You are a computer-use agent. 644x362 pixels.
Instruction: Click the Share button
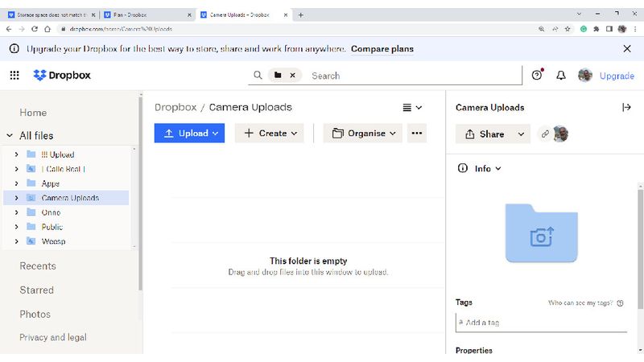pos(485,134)
